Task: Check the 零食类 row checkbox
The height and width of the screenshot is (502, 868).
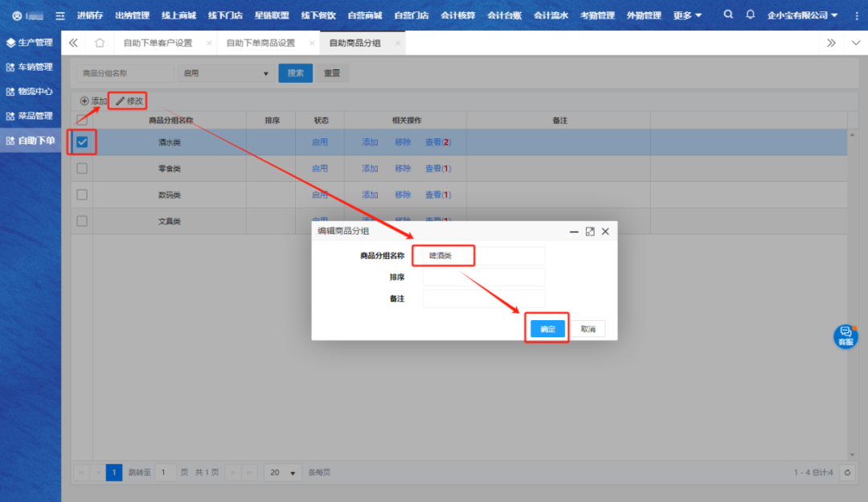Action: pyautogui.click(x=82, y=169)
